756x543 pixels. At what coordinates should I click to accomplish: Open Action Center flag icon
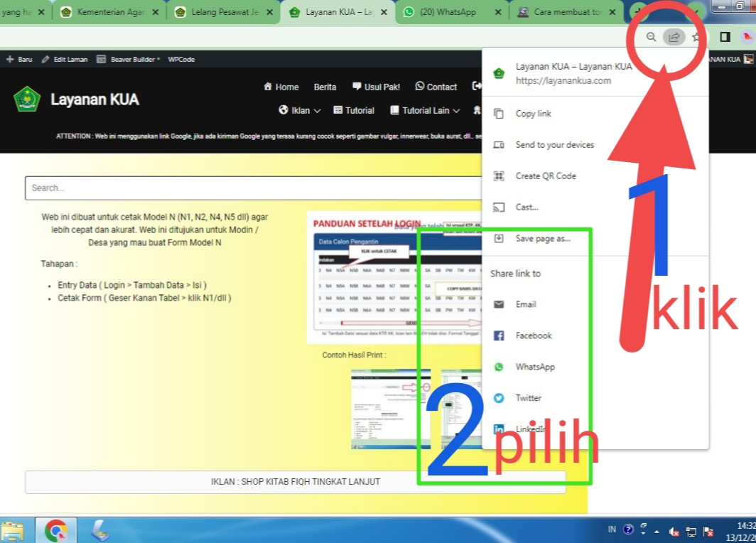coord(708,532)
